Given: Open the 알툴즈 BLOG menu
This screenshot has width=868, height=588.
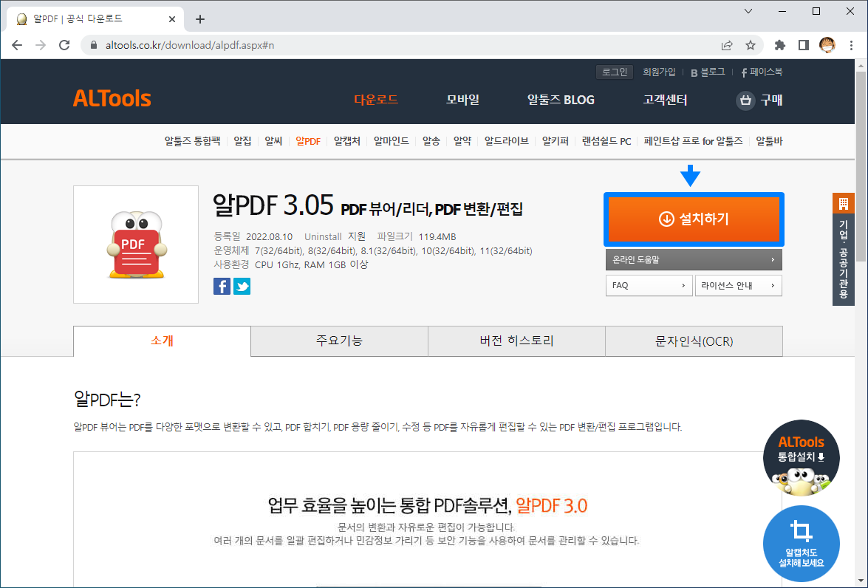Looking at the screenshot, I should (x=561, y=100).
